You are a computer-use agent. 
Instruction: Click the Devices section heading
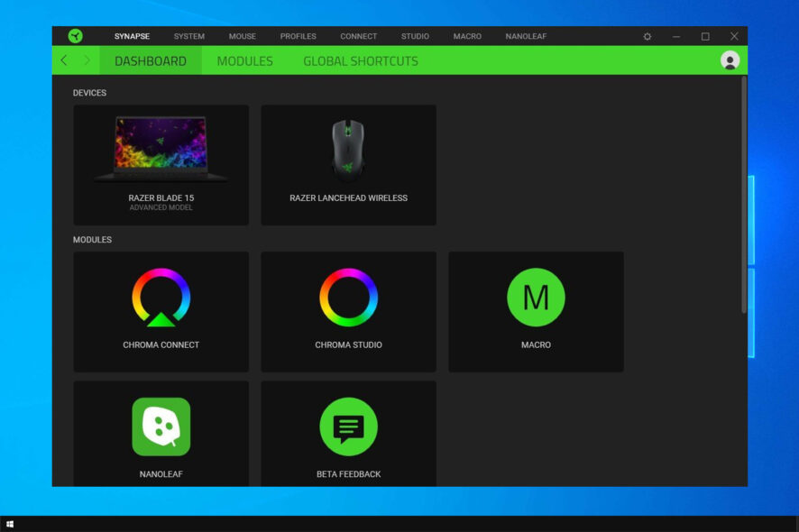(89, 93)
